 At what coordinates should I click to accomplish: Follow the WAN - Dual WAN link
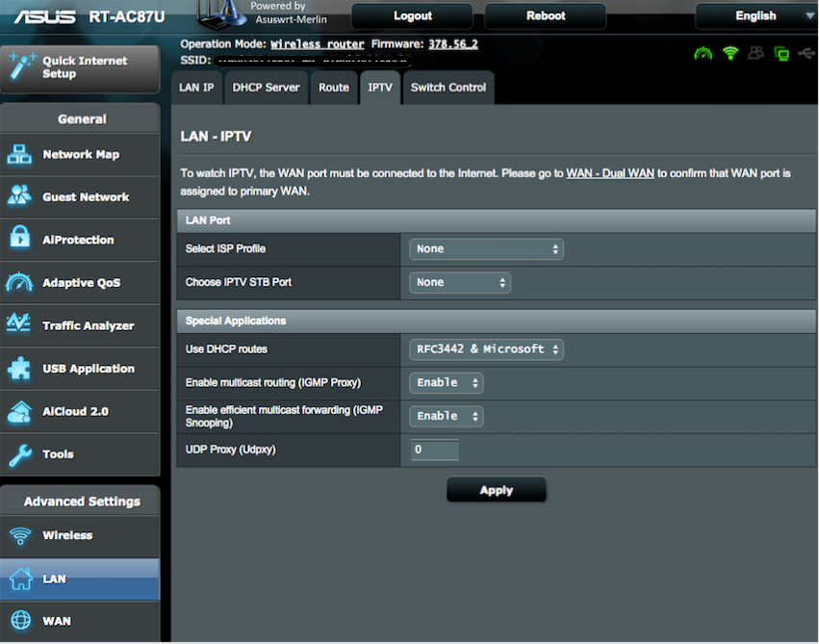(610, 173)
